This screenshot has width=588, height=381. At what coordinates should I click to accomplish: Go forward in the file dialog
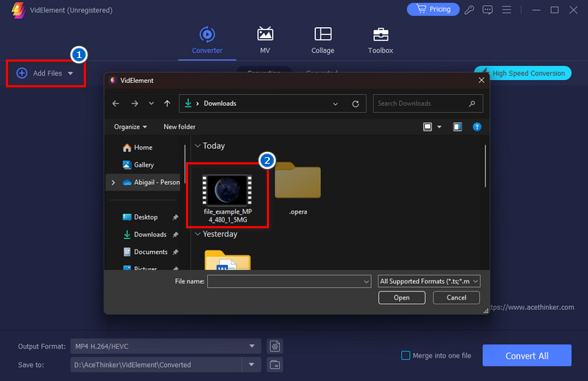135,104
